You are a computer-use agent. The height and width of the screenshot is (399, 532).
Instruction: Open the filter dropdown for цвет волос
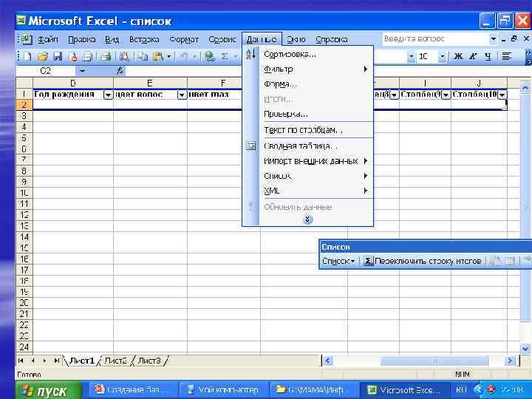click(x=183, y=95)
